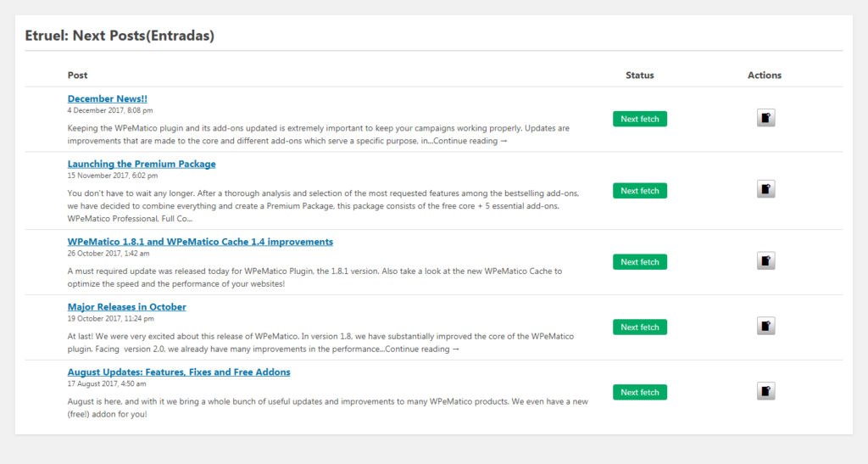Viewport: 868px width, 464px height.
Task: Click Next fetch badge for December News!!
Action: (640, 119)
